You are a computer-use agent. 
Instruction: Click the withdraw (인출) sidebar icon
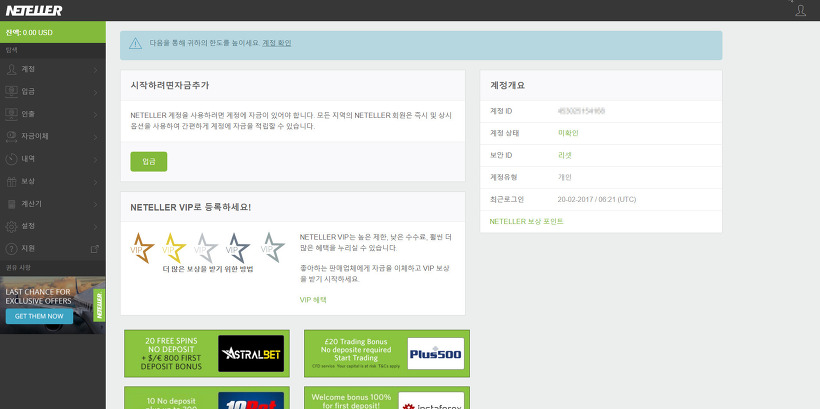12,114
